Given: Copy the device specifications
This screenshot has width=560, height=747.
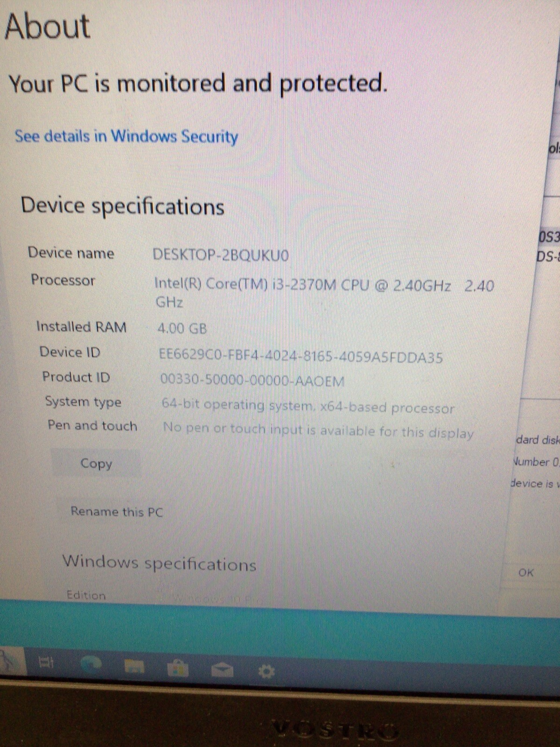Looking at the screenshot, I should coord(96,463).
